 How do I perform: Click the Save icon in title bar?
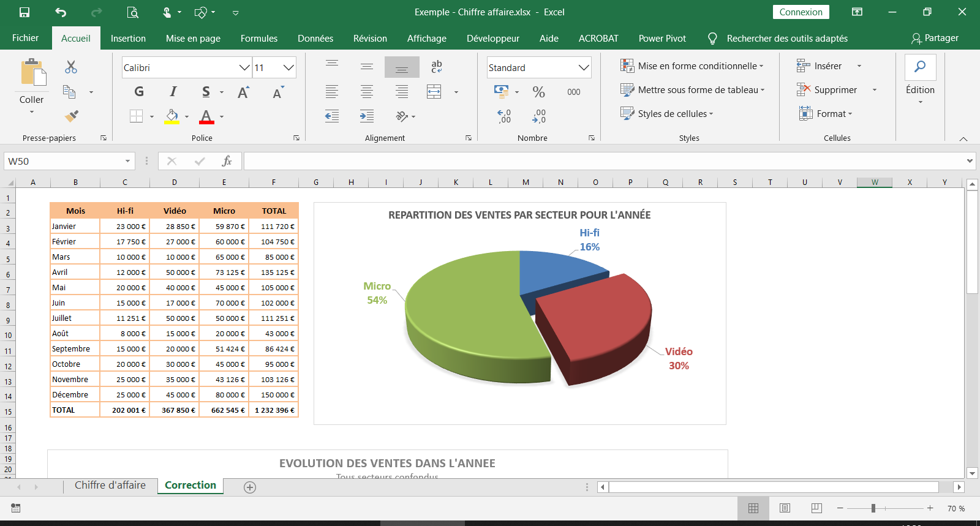(24, 12)
